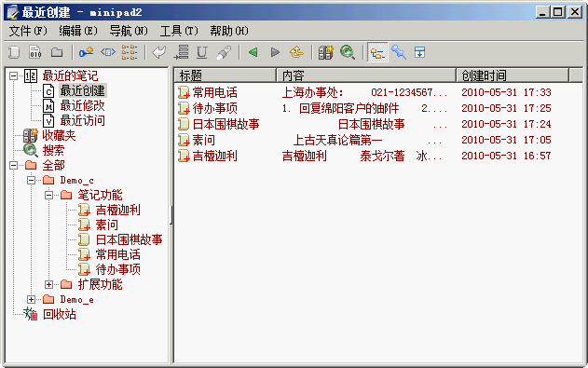Select the Demo_c folder label

pos(76,180)
